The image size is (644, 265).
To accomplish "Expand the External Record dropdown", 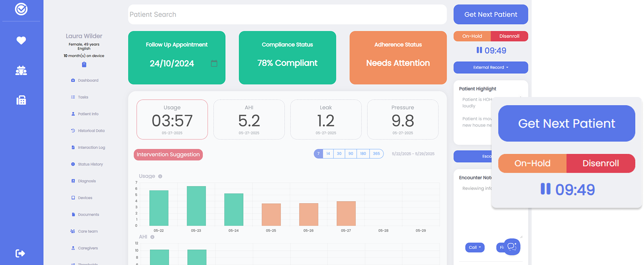I will [x=491, y=67].
